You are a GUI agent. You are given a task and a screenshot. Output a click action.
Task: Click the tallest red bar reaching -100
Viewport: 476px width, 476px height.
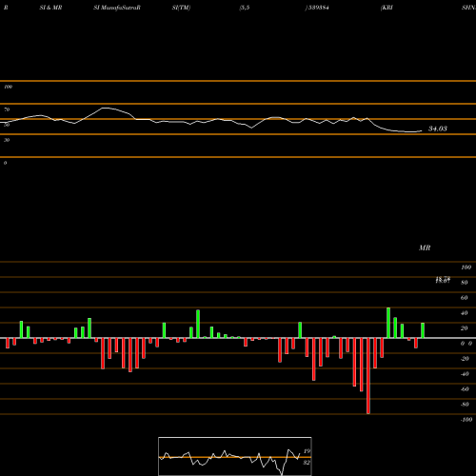pyautogui.click(x=368, y=376)
